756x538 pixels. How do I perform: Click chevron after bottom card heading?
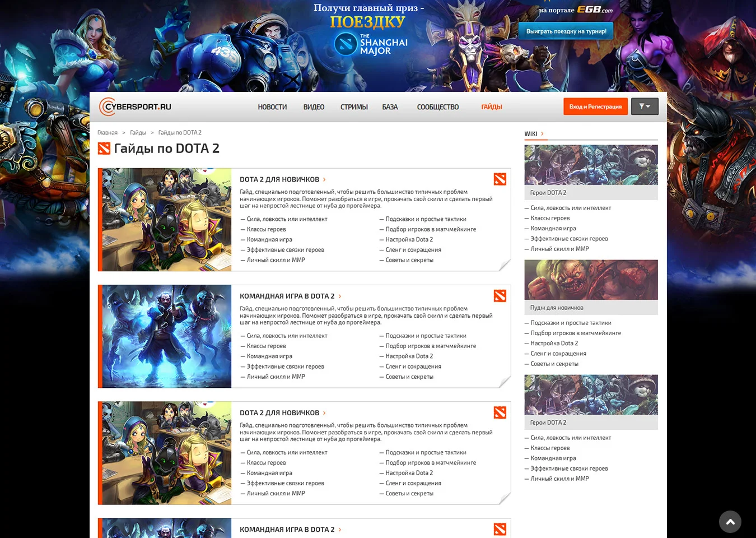coord(340,530)
